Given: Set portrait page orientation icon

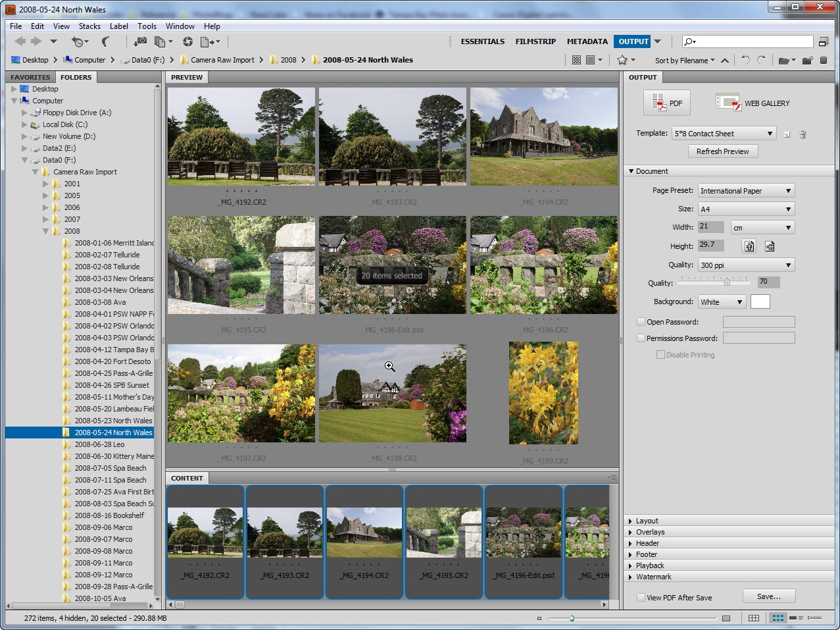Looking at the screenshot, I should point(749,246).
